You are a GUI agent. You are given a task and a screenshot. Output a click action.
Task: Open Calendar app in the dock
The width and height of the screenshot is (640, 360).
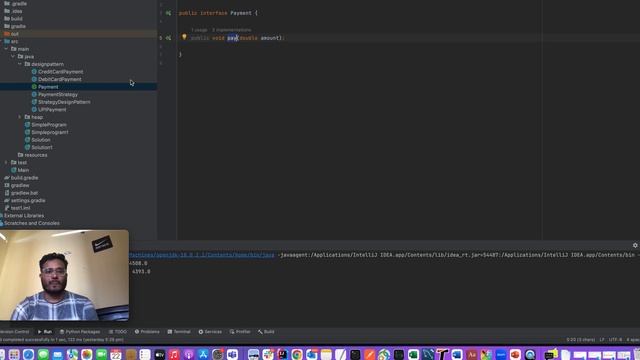116,354
